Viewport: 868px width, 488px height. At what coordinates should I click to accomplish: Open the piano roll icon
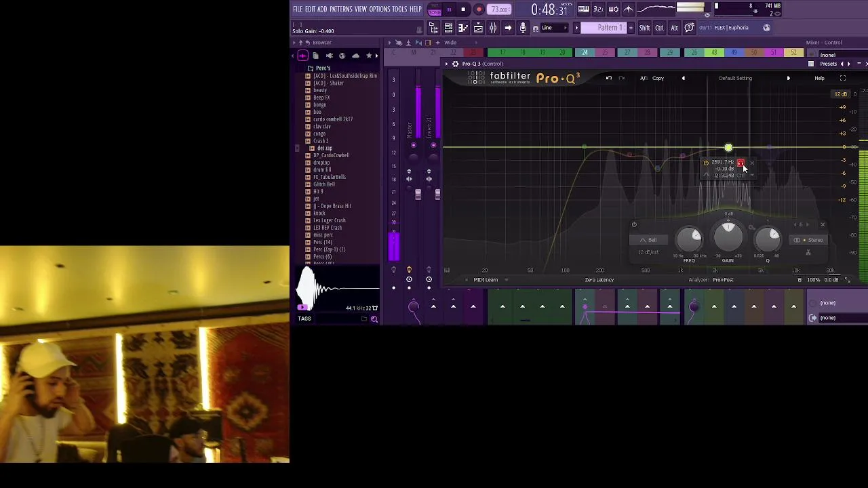tap(463, 28)
